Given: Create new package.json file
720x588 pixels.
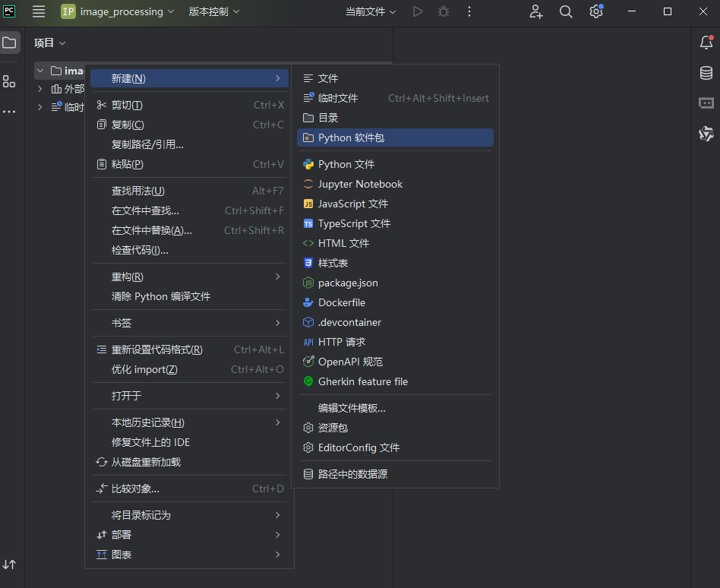Looking at the screenshot, I should click(x=396, y=283).
